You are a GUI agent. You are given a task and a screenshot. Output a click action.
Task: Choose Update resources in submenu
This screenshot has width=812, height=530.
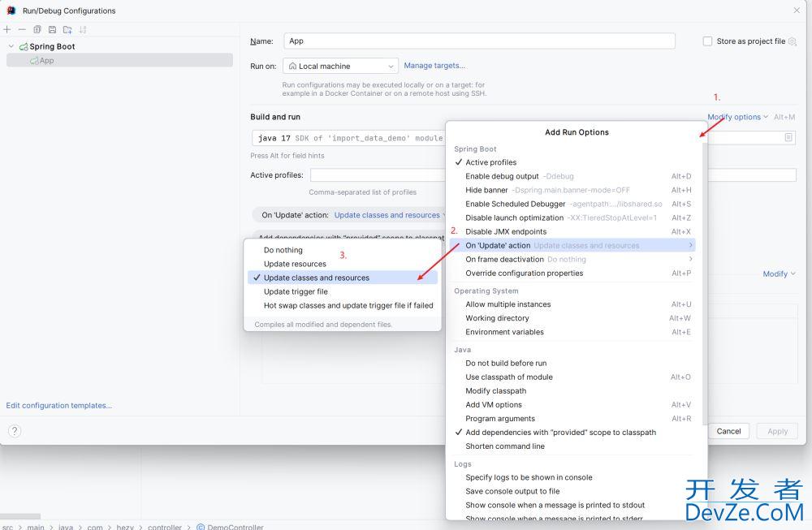click(x=343, y=264)
